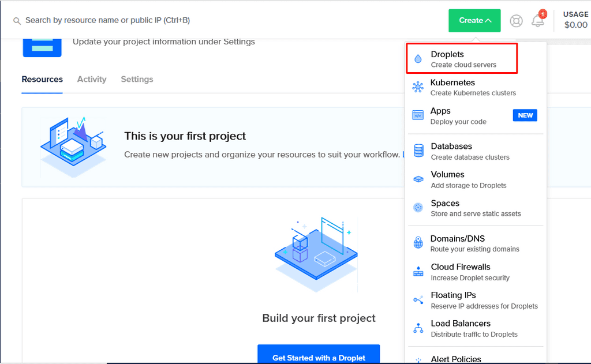Image resolution: width=591 pixels, height=364 pixels.
Task: Click the Load Balancers icon
Action: coord(418,328)
